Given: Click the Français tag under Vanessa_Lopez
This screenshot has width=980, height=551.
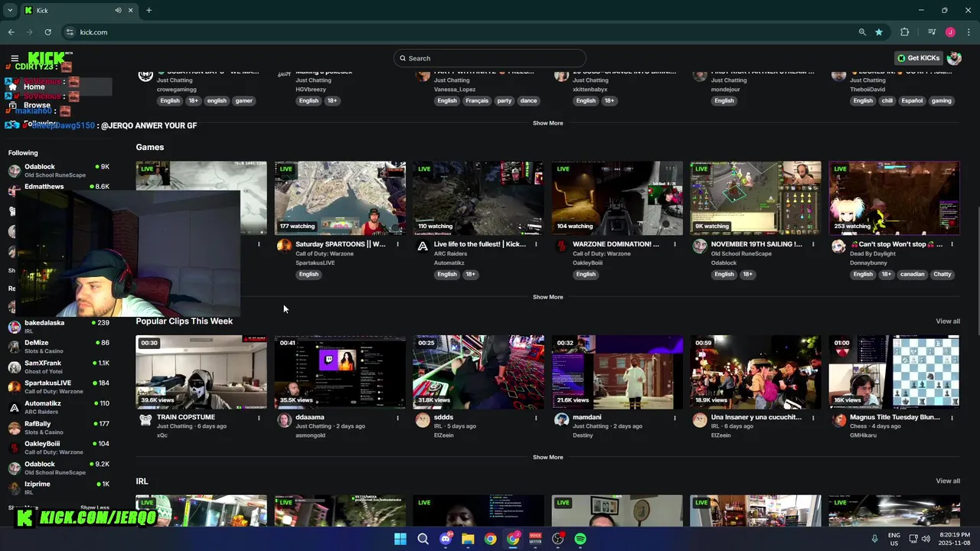Looking at the screenshot, I should [x=477, y=100].
